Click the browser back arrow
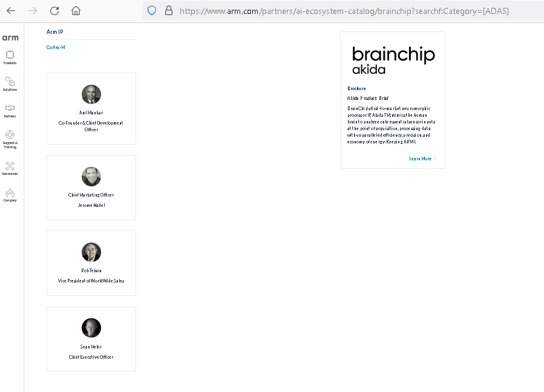The width and height of the screenshot is (544, 392). click(11, 10)
